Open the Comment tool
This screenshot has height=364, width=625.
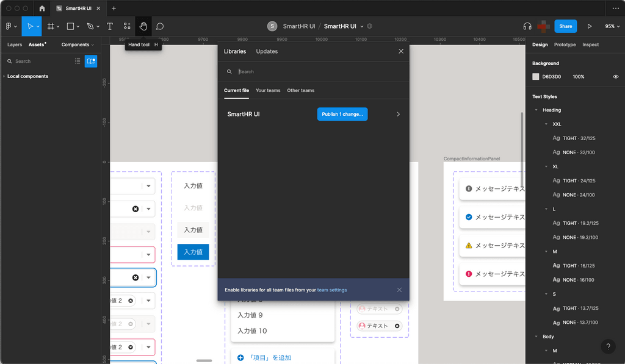[160, 26]
